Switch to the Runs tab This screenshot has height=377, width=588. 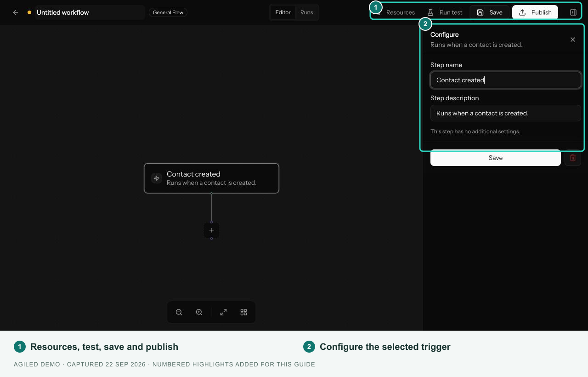tap(306, 12)
